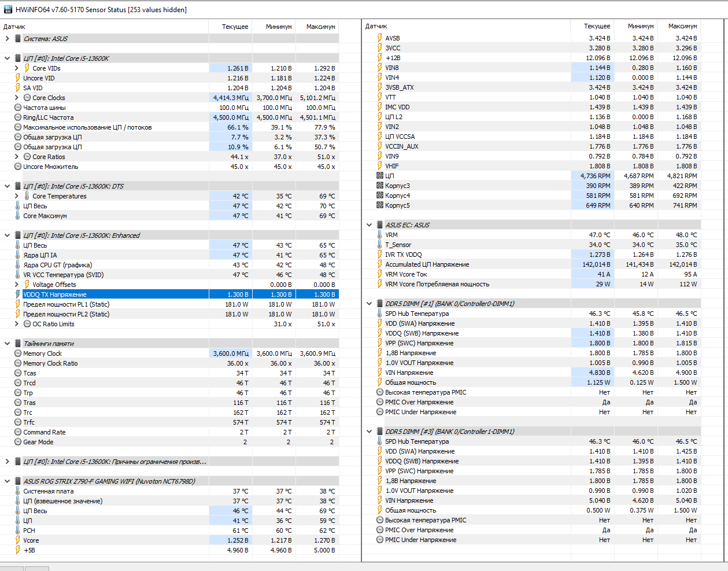Screen dimensions: 728x571
Task: Click the HWiNFO64 title bar app icon
Action: coord(8,9)
